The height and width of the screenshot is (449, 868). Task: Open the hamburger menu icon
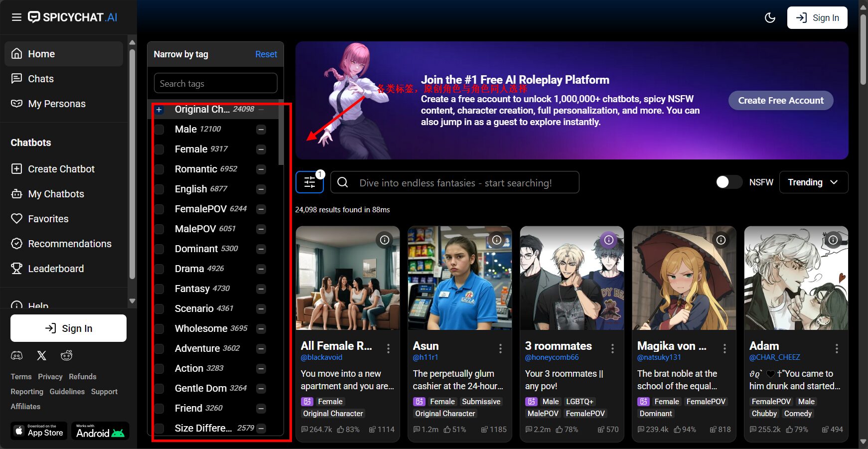pyautogui.click(x=16, y=17)
